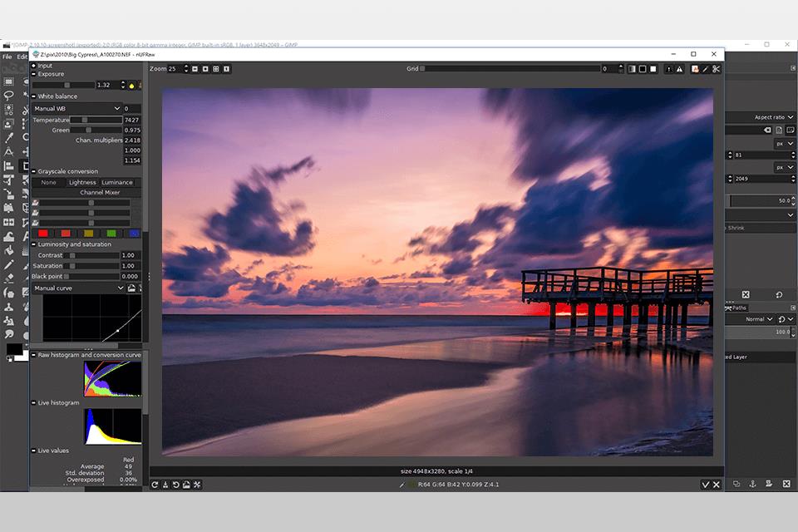This screenshot has width=798, height=532.
Task: Click the Saturation value input field
Action: [130, 266]
